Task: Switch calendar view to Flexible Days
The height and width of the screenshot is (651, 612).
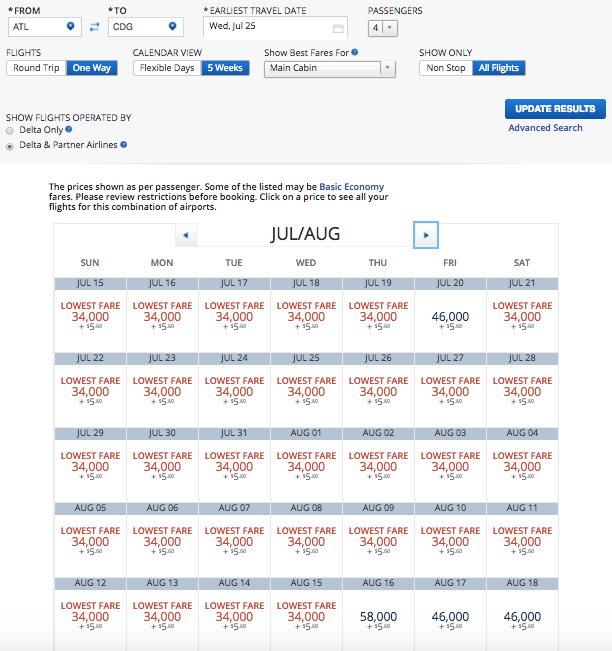Action: (167, 68)
